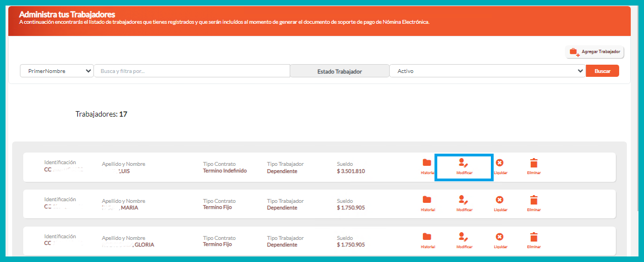
Task: Open the Activo worker status dropdown
Action: click(x=487, y=71)
